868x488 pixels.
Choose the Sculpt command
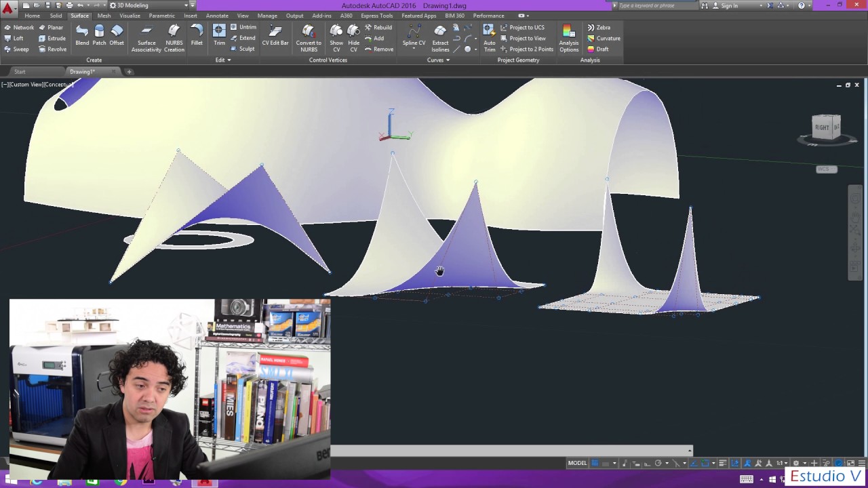point(243,49)
